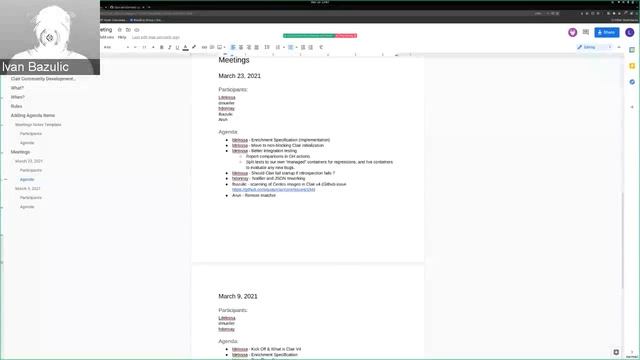Clear formatting with the toolbar icon
The image size is (640, 360).
(x=321, y=47)
